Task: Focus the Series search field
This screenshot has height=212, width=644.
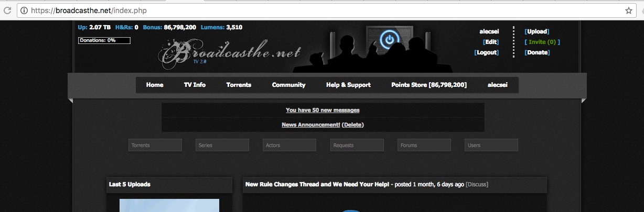Action: click(x=222, y=145)
